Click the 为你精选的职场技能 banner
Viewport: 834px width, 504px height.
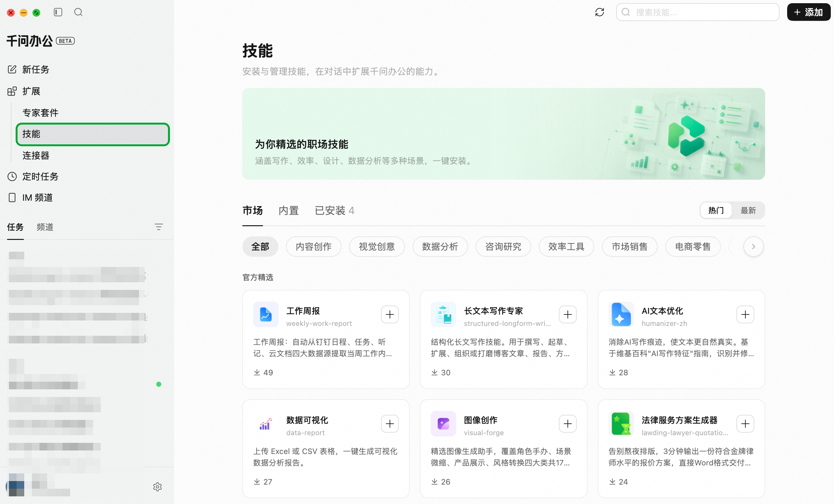(503, 133)
